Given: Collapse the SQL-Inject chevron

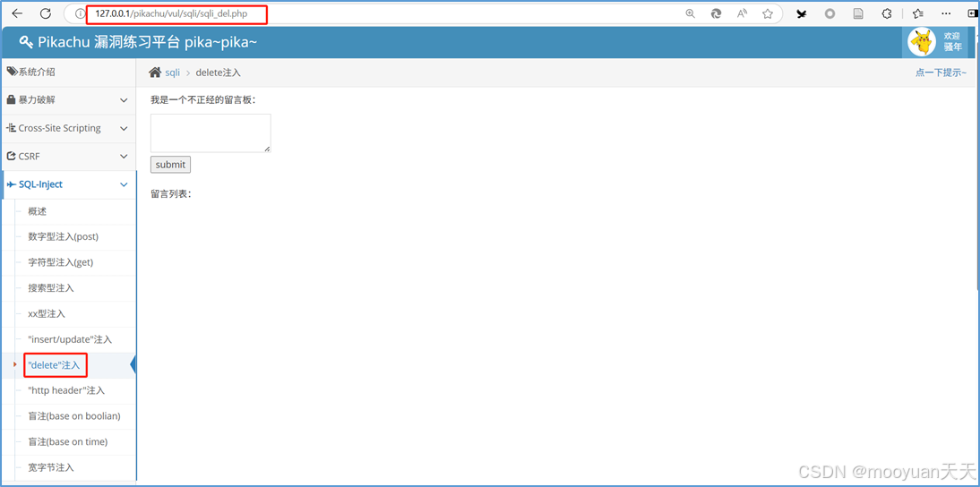Looking at the screenshot, I should click(124, 184).
